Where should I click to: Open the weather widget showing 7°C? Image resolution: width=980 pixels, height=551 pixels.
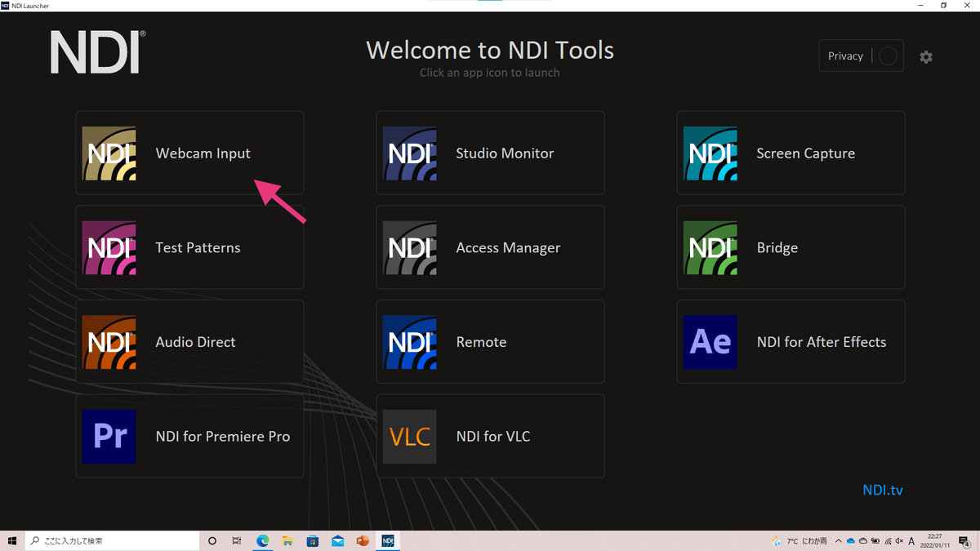(799, 540)
